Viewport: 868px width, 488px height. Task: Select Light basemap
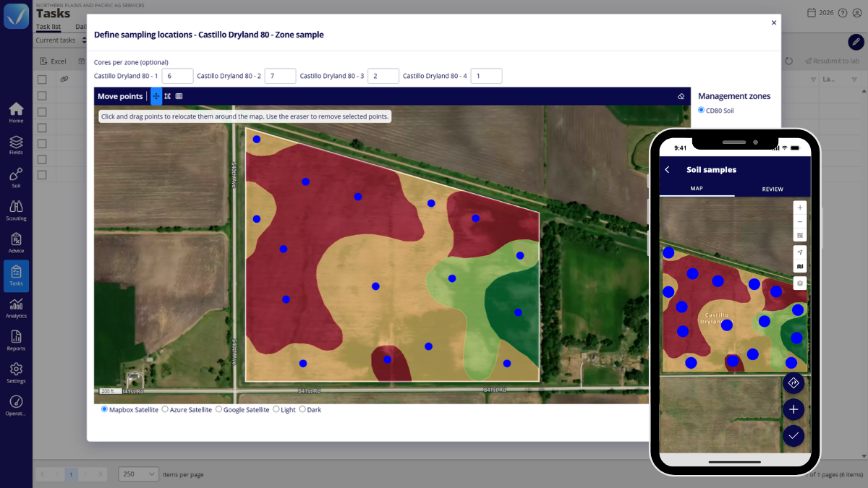[x=276, y=409]
